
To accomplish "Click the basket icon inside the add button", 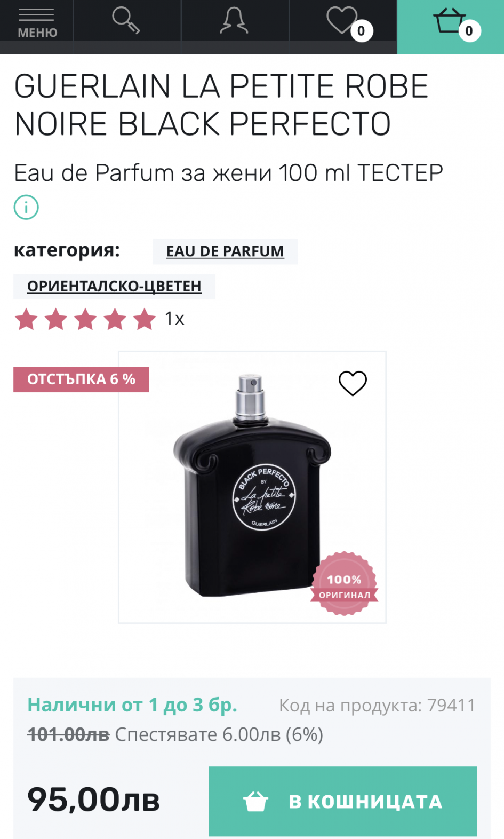I will pyautogui.click(x=255, y=801).
